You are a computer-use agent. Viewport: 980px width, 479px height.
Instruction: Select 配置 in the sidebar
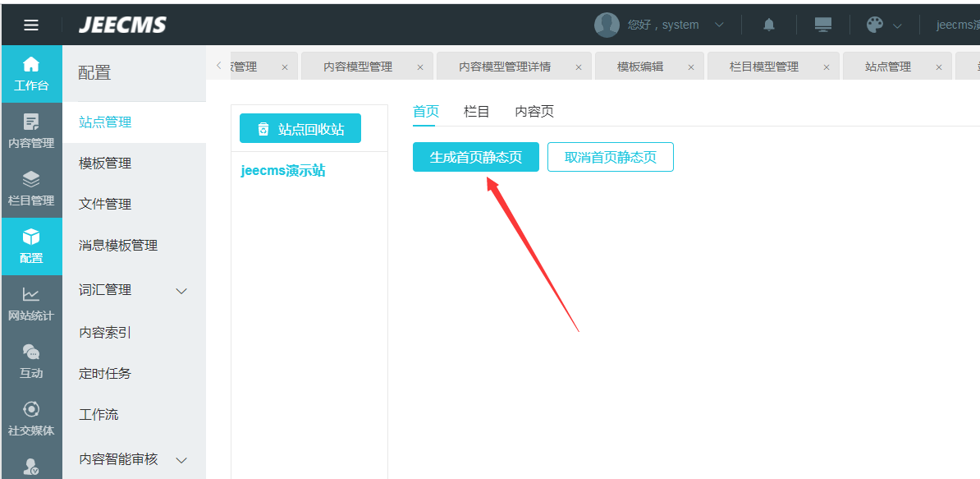31,246
